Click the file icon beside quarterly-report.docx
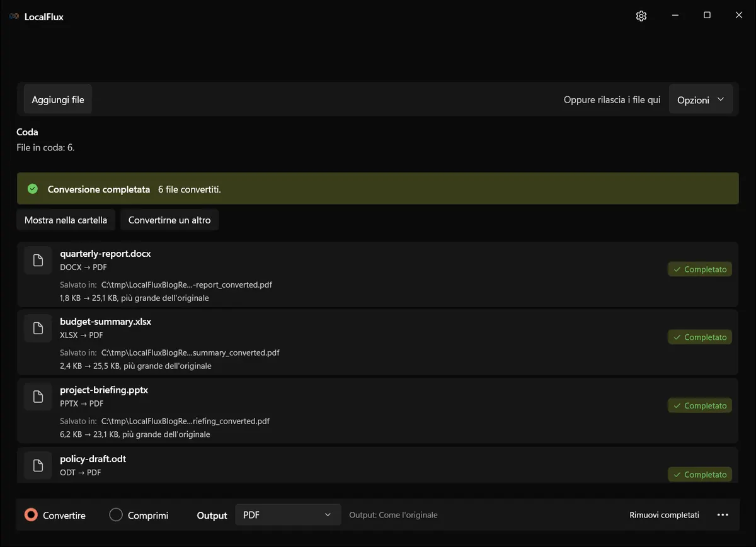The height and width of the screenshot is (547, 756). [x=38, y=261]
